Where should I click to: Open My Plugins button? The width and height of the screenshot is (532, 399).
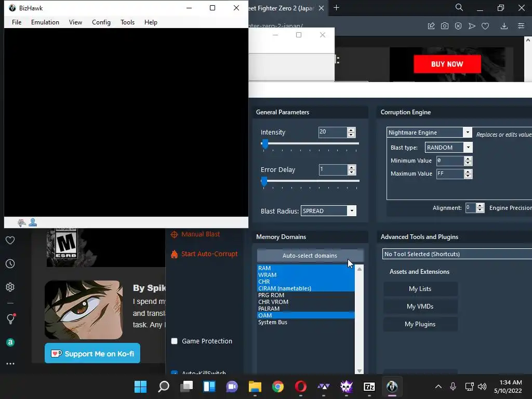tap(420, 324)
